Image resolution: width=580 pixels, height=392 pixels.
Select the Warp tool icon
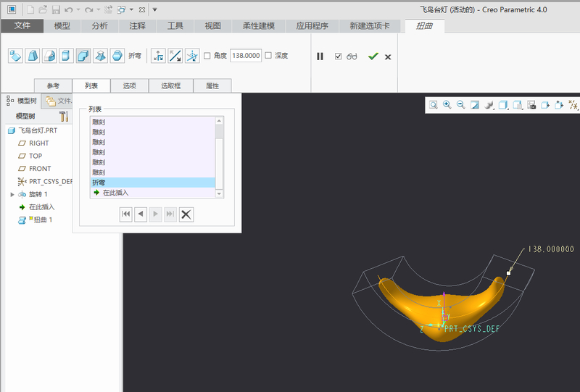[32, 56]
